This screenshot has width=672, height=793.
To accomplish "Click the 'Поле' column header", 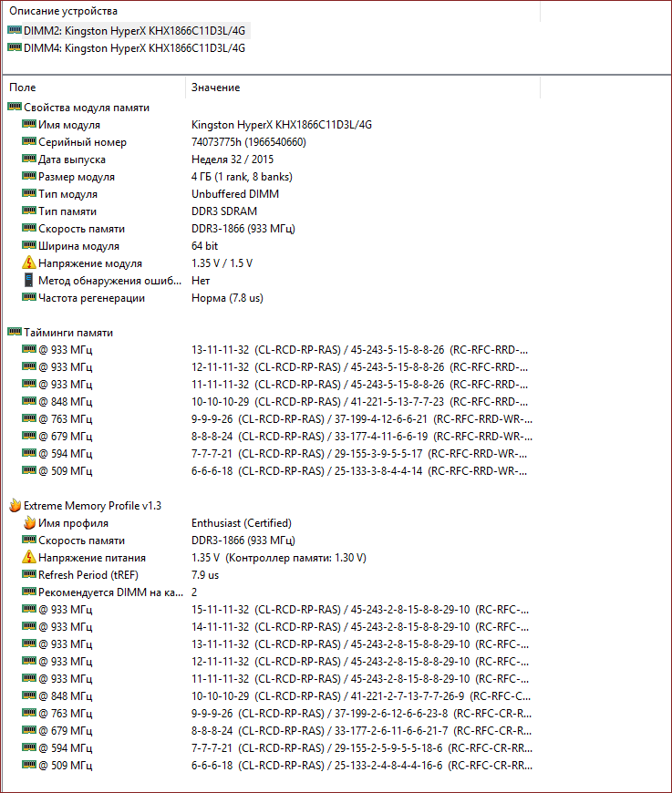I will 22,88.
